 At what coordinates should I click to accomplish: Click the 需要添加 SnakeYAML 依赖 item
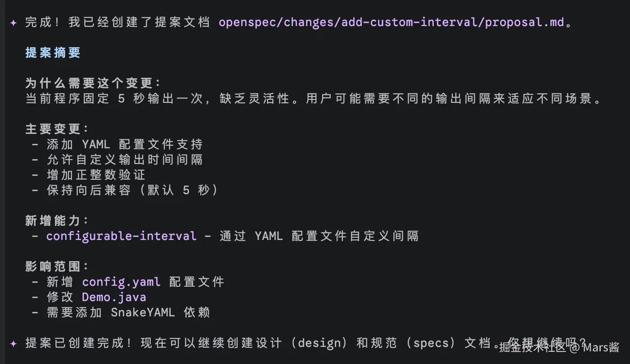(128, 312)
